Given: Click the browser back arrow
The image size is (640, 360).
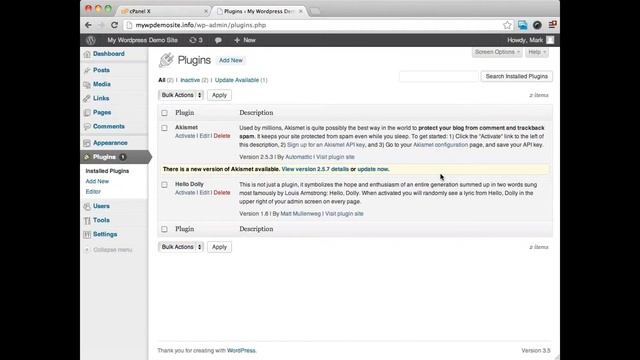Looking at the screenshot, I should coord(88,25).
